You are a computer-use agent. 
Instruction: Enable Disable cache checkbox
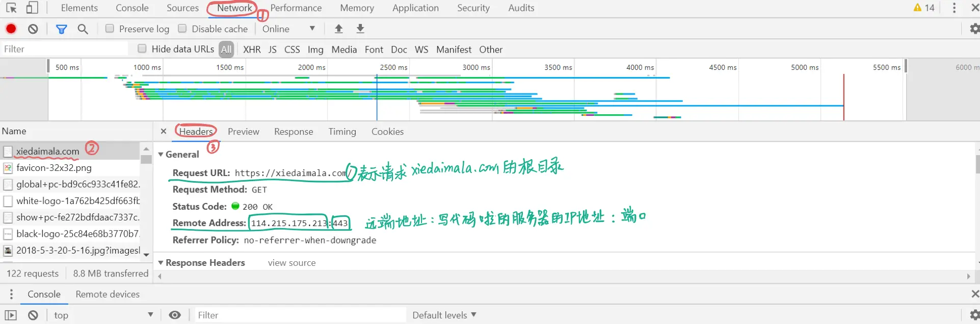pyautogui.click(x=182, y=29)
